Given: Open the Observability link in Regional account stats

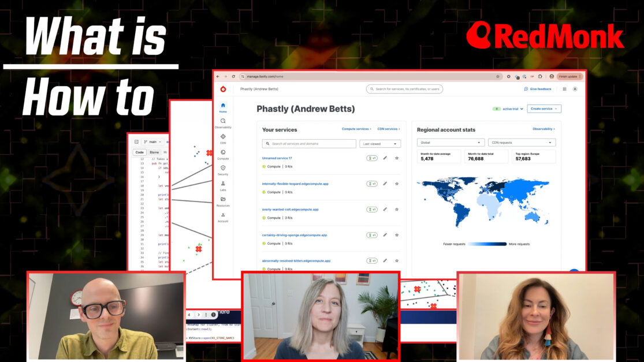Looking at the screenshot, I should [x=544, y=129].
